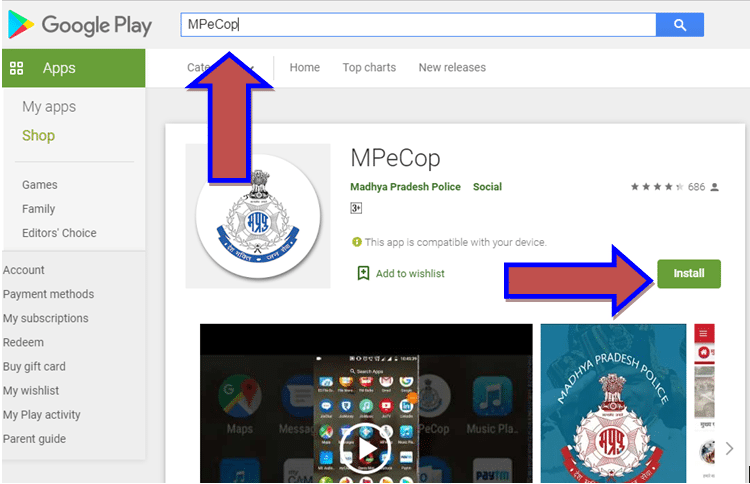Click the Google Play logo
750x484 pixels.
78,24
